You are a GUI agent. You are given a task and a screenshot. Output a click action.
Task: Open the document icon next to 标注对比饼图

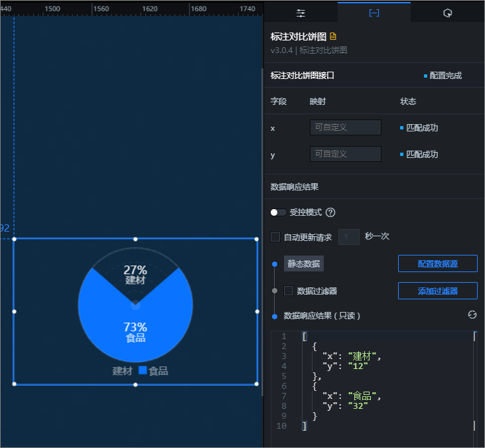333,37
